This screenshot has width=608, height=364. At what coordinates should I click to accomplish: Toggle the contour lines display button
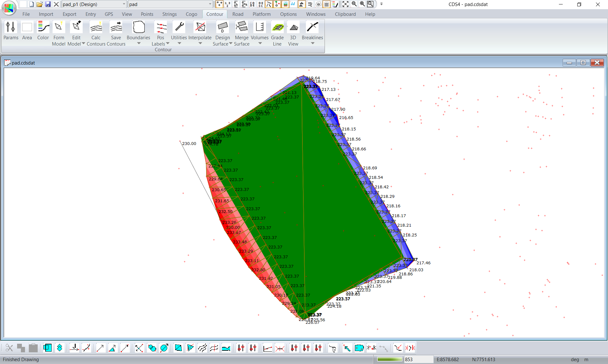click(x=310, y=4)
